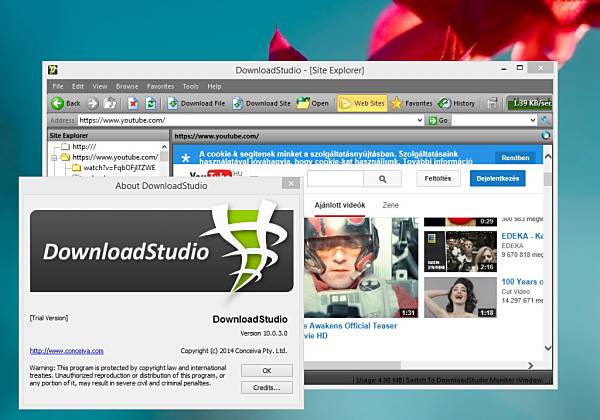Image resolution: width=600 pixels, height=420 pixels.
Task: Click the Download Site toolbar button
Action: [x=261, y=103]
